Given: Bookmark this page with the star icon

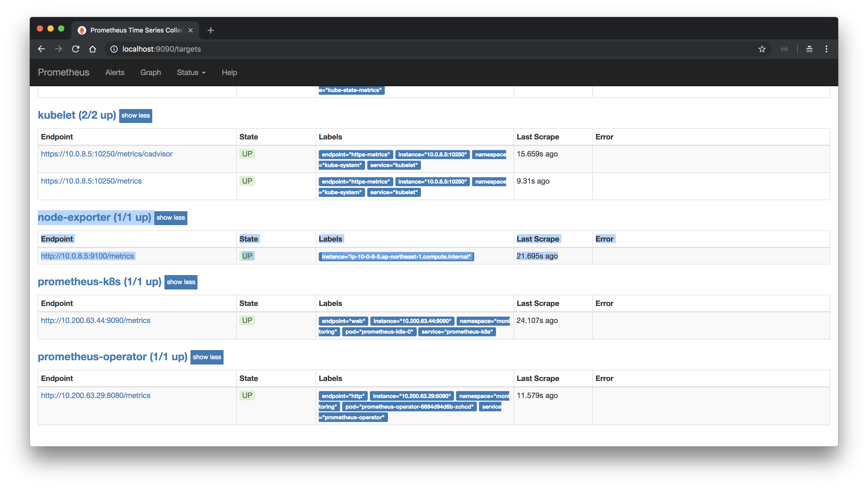Looking at the screenshot, I should (x=762, y=49).
